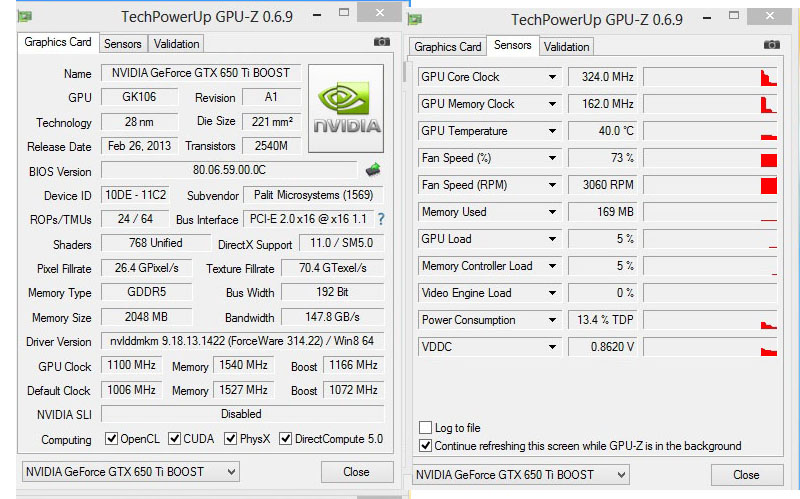Open GPU selector dropdown in left window
Viewport: 800px width, 499px height.
(x=131, y=471)
